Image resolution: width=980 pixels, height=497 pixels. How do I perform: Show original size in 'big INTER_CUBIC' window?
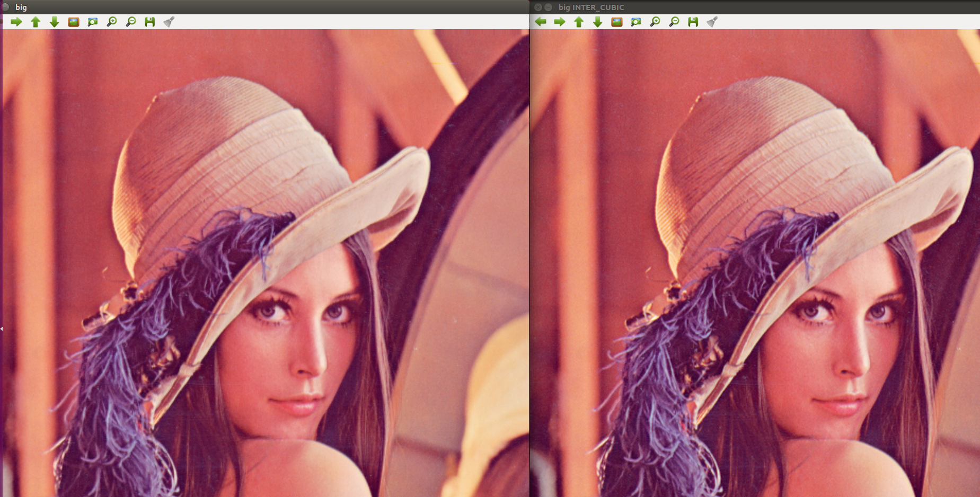[617, 22]
